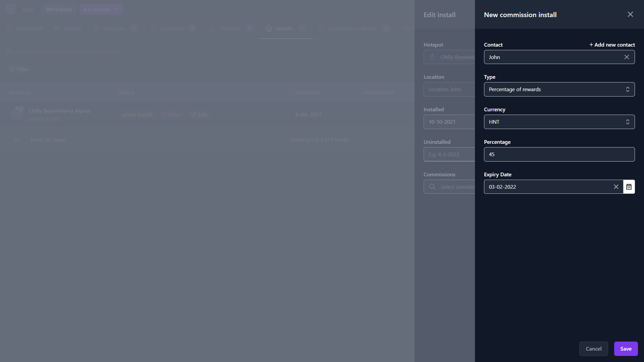644x362 pixels.
Task: Click the Contact field containing John
Action: [x=559, y=57]
